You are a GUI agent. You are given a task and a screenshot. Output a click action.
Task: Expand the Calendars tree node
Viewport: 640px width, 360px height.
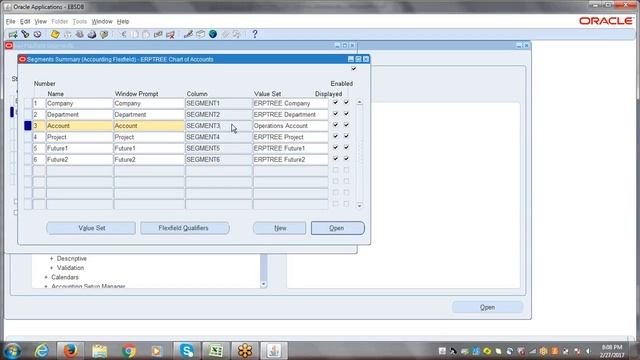pos(46,278)
